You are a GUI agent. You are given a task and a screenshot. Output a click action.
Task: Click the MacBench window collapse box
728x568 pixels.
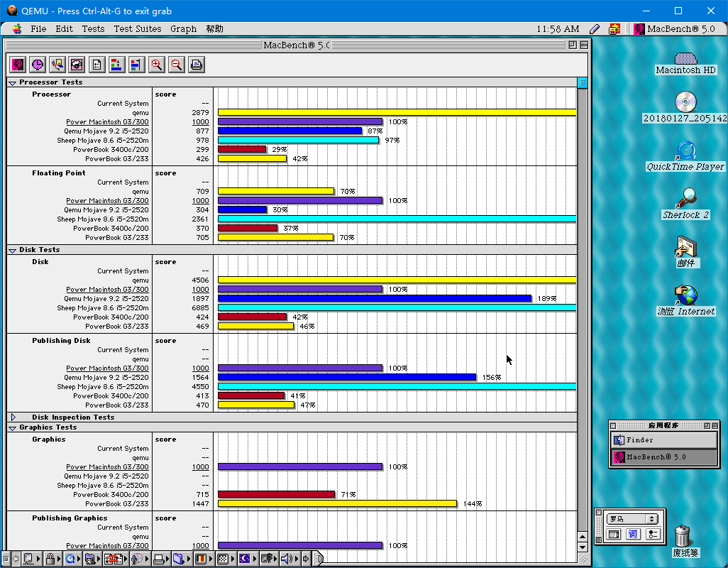[x=584, y=45]
